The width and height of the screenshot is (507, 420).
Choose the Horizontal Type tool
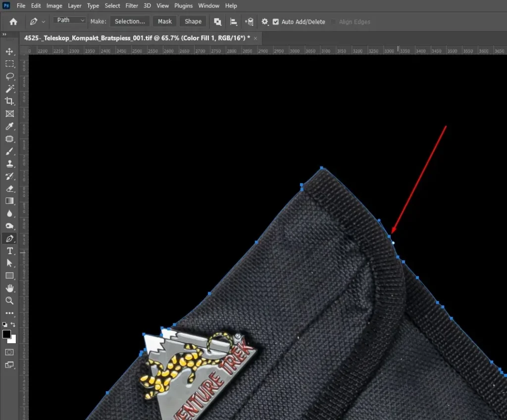point(9,251)
